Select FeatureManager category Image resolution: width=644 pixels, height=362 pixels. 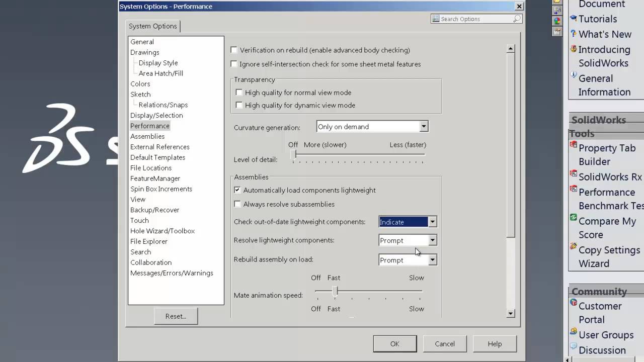(x=155, y=178)
